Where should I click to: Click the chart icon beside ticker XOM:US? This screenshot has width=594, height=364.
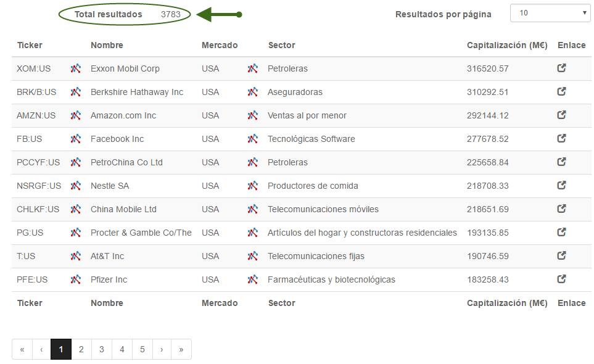click(76, 68)
